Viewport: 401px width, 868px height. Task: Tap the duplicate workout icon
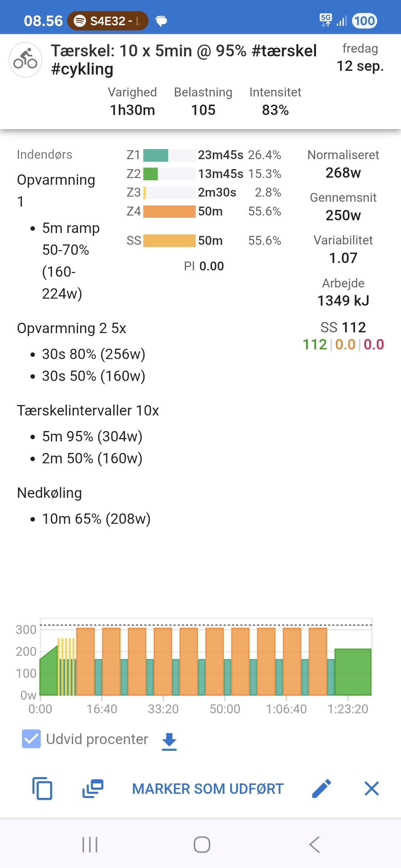93,788
